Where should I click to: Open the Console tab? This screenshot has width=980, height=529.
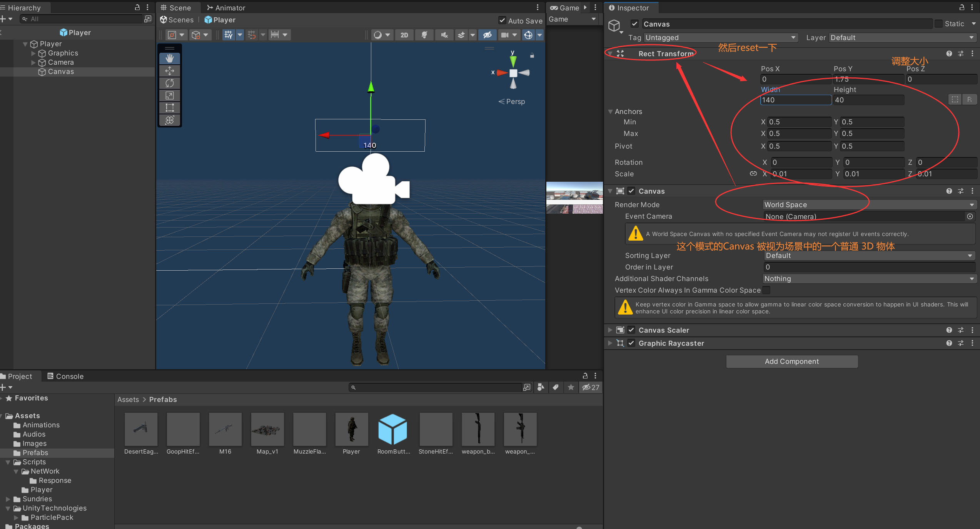point(65,376)
